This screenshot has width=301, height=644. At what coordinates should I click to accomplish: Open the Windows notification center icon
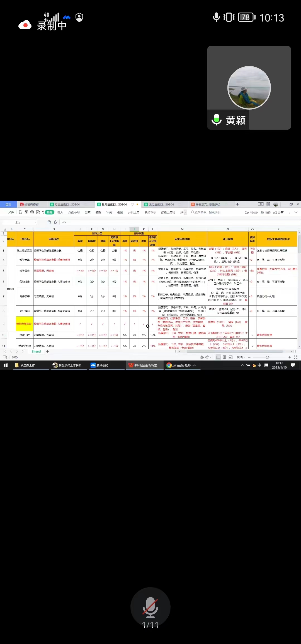[x=293, y=365]
